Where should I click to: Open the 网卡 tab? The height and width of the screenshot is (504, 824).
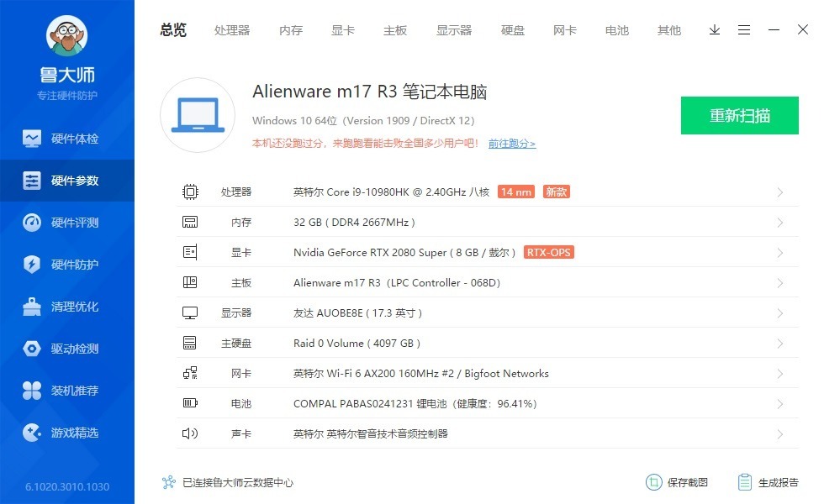tap(564, 29)
